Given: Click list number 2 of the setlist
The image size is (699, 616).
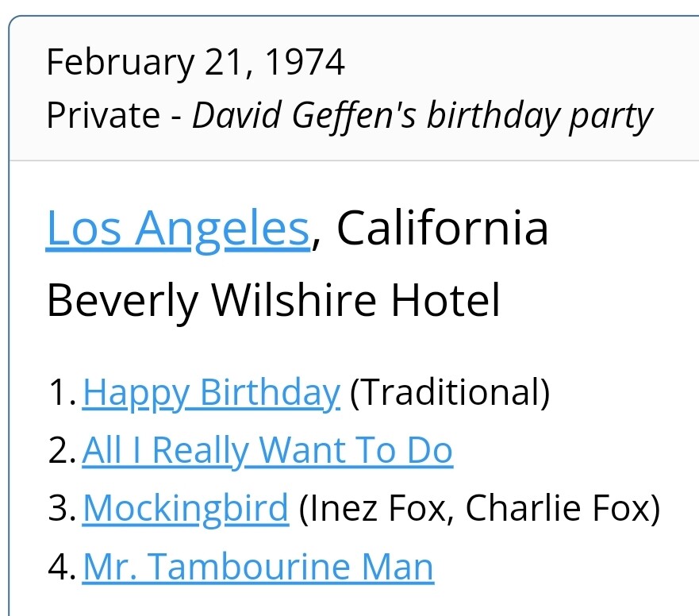Looking at the screenshot, I should [x=62, y=450].
